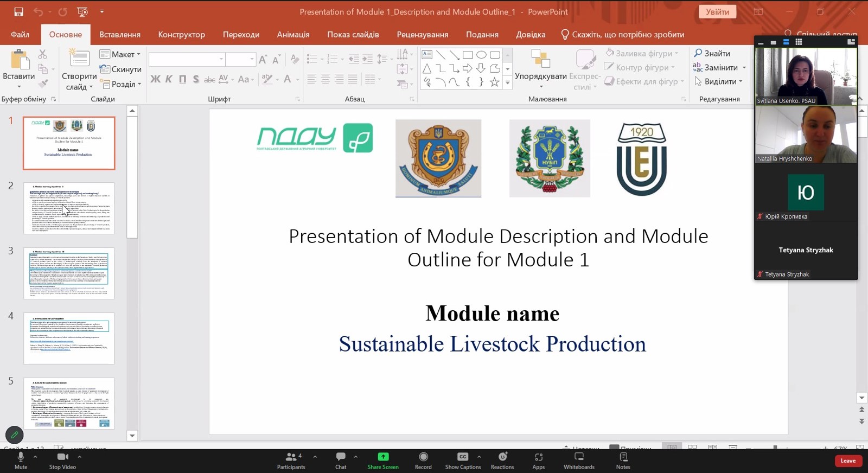The height and width of the screenshot is (473, 868).
Task: Open the font color dropdown arrow
Action: [297, 79]
